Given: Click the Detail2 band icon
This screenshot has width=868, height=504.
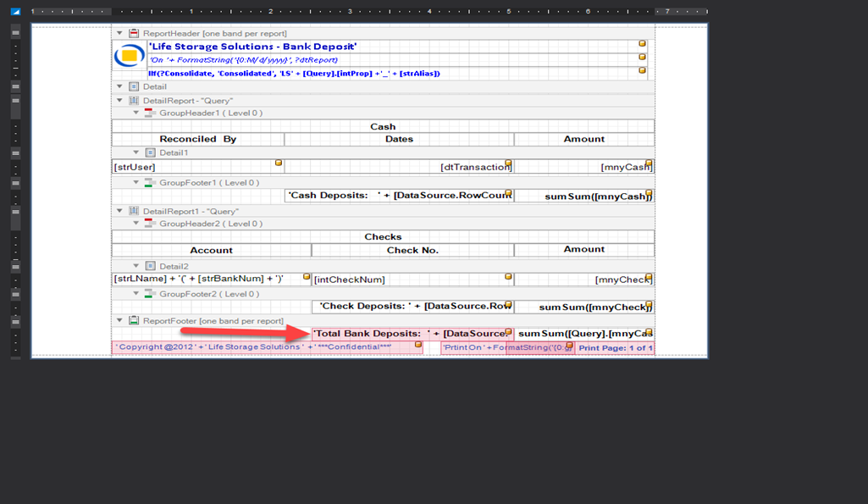Looking at the screenshot, I should (x=150, y=266).
